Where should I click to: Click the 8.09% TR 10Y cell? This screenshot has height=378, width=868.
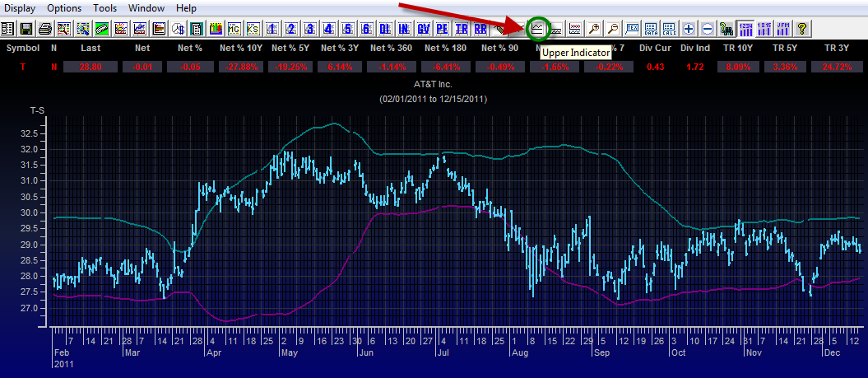(x=737, y=67)
